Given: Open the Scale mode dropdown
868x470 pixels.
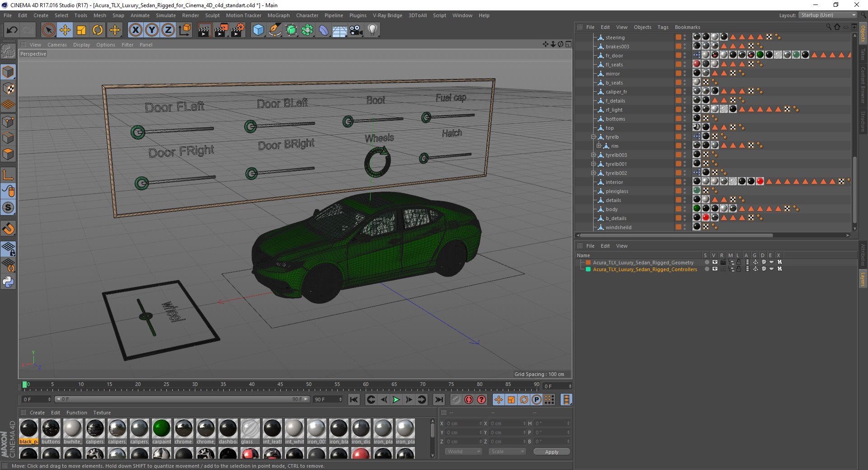Looking at the screenshot, I should click(x=507, y=451).
